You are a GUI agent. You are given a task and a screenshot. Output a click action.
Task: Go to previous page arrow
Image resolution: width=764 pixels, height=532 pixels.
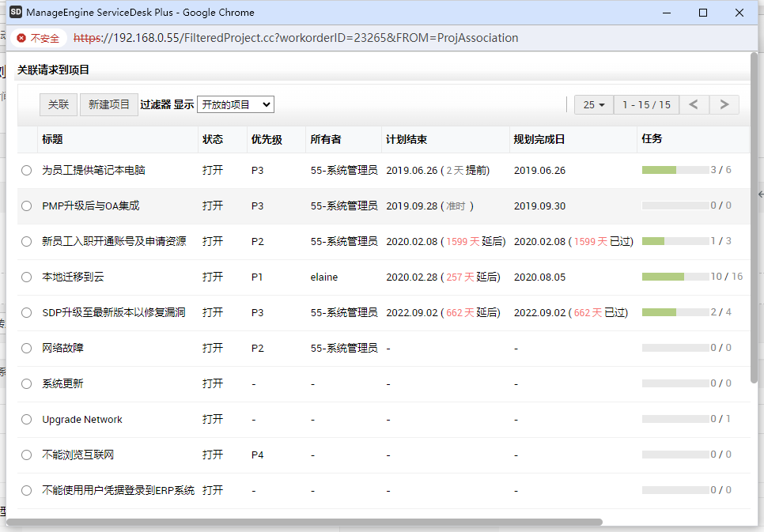[x=694, y=104]
